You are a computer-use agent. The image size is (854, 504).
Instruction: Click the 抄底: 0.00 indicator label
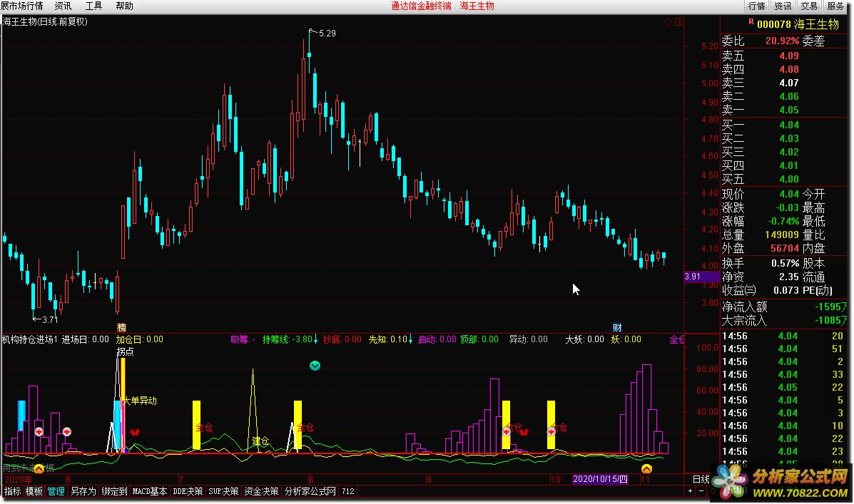coord(342,339)
